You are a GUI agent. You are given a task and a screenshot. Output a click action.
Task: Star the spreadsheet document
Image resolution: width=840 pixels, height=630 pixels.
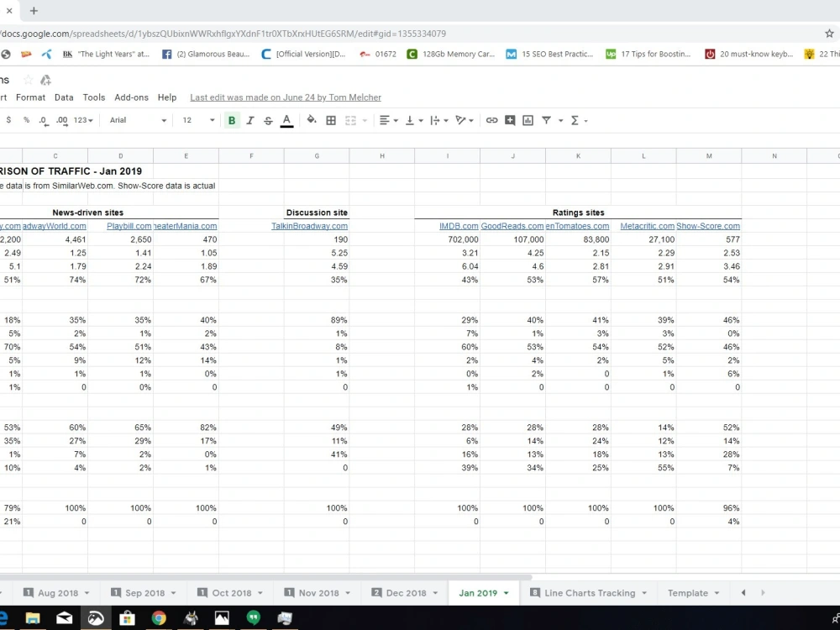29,80
